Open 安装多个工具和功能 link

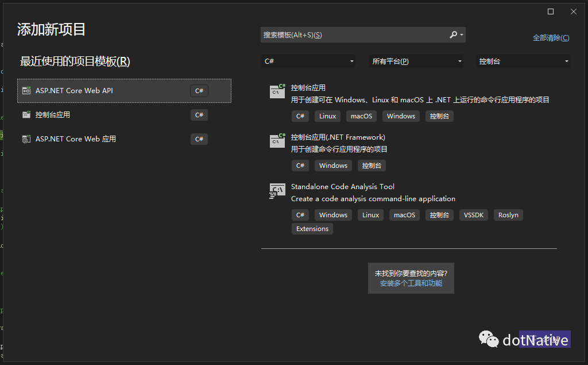point(411,283)
